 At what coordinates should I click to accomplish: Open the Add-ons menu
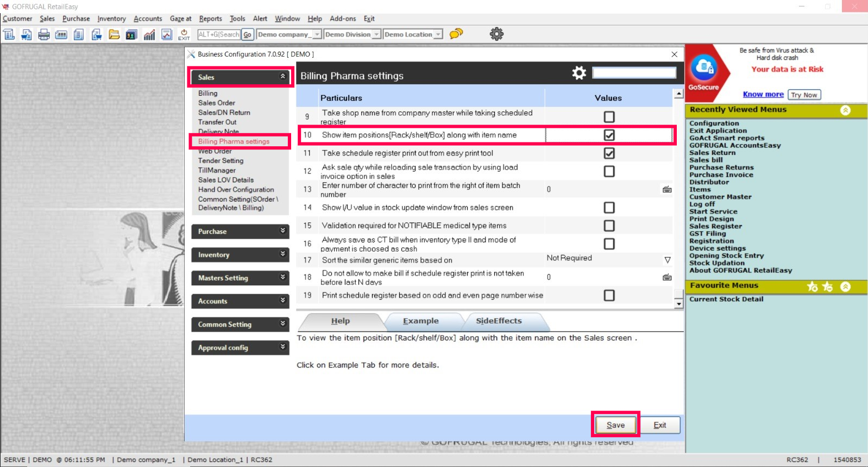pyautogui.click(x=343, y=18)
